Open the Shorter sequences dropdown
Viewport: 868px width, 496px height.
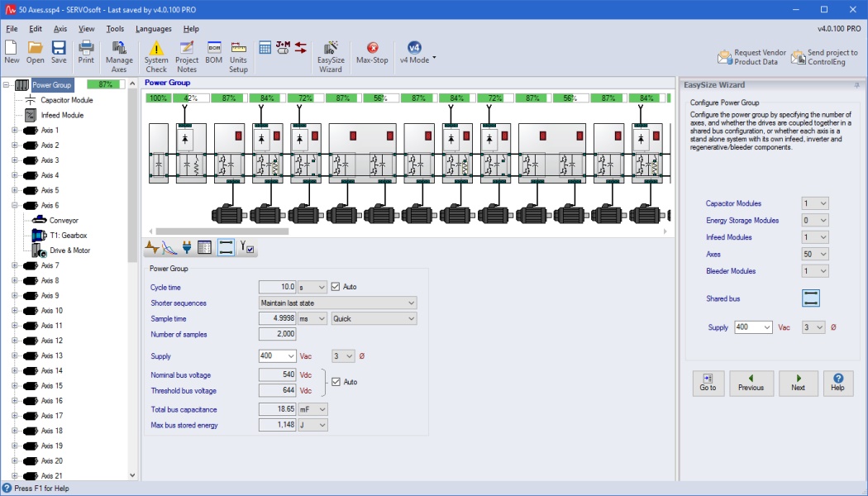(411, 303)
